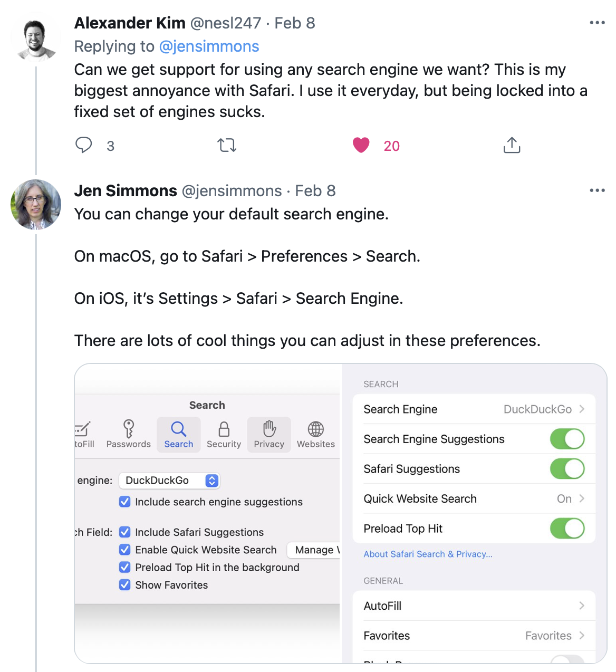Viewport: 616px width, 672px height.
Task: Select the Search preferences tab
Action: pyautogui.click(x=179, y=435)
